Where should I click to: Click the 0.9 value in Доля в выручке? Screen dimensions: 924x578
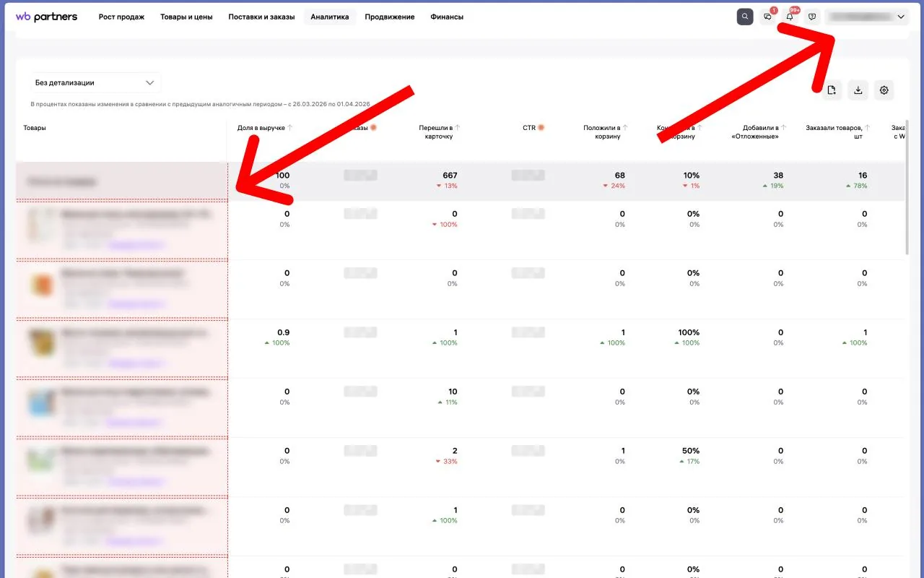click(x=284, y=333)
